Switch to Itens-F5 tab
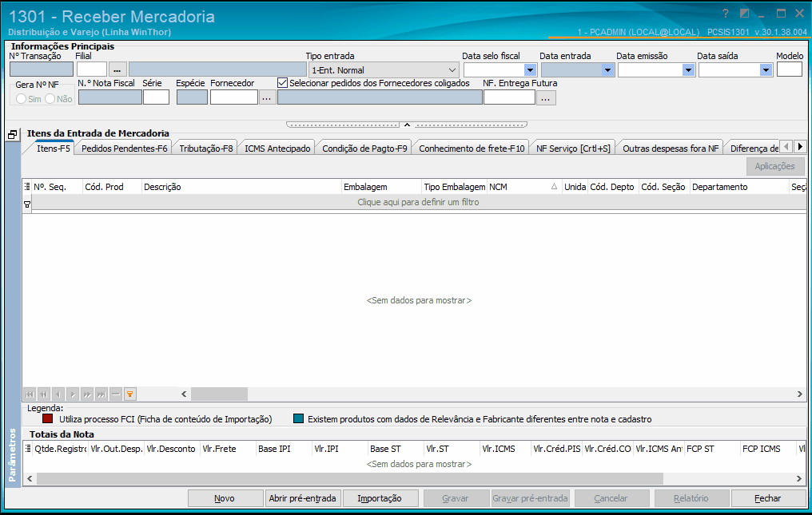 tap(54, 149)
